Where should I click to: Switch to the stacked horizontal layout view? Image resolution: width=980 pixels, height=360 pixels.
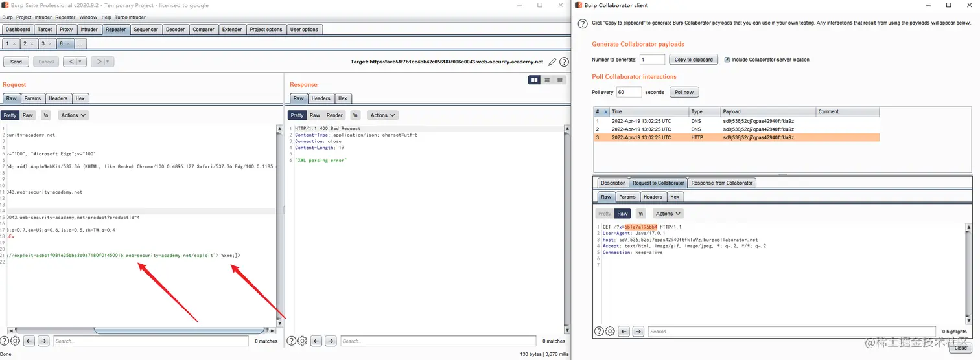(548, 80)
